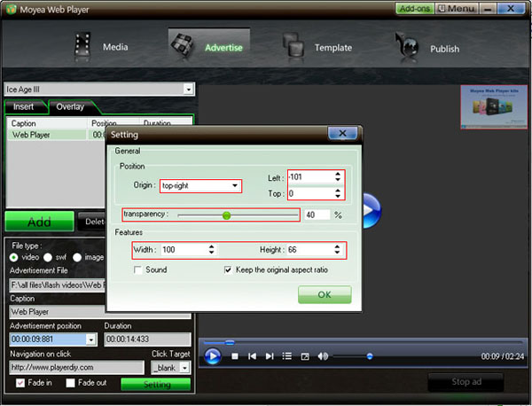This screenshot has width=532, height=406.
Task: Click the volume slider knob
Action: tap(370, 356)
